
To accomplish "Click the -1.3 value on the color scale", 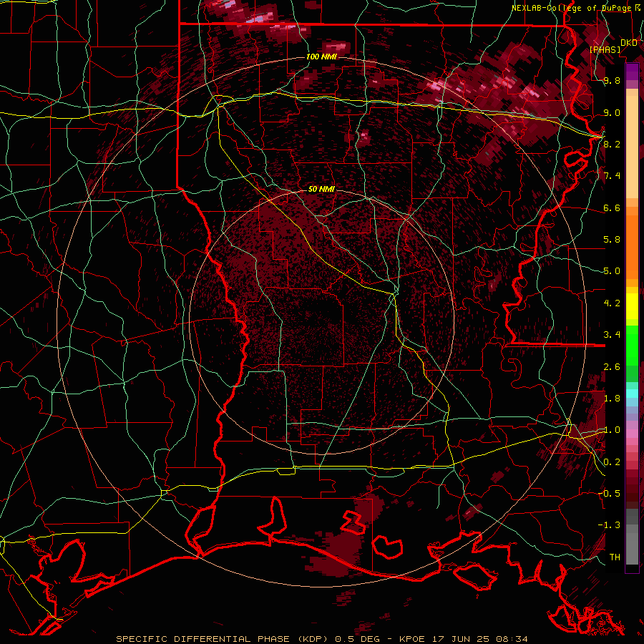I will [609, 525].
